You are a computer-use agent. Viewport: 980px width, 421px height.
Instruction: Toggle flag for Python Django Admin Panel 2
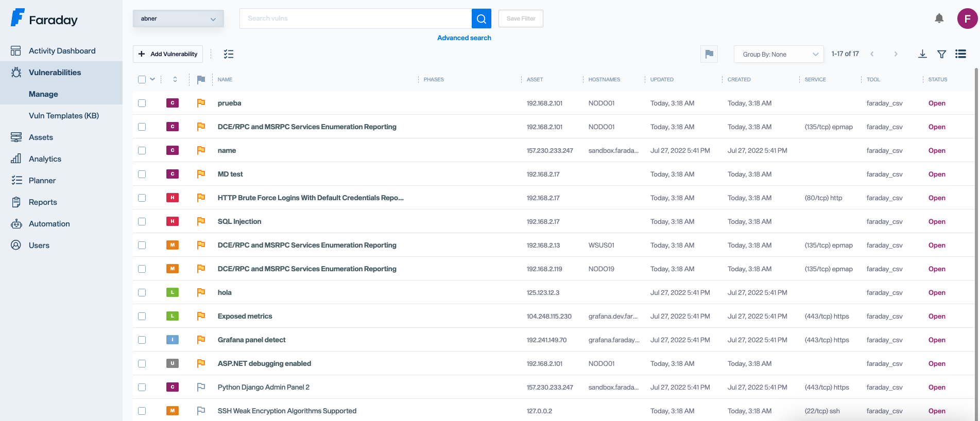click(x=201, y=387)
